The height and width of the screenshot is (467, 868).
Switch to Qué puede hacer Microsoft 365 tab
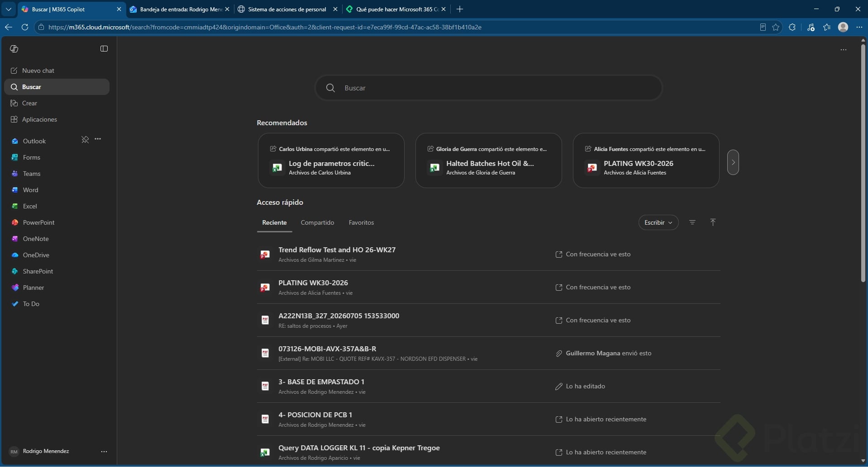(396, 9)
